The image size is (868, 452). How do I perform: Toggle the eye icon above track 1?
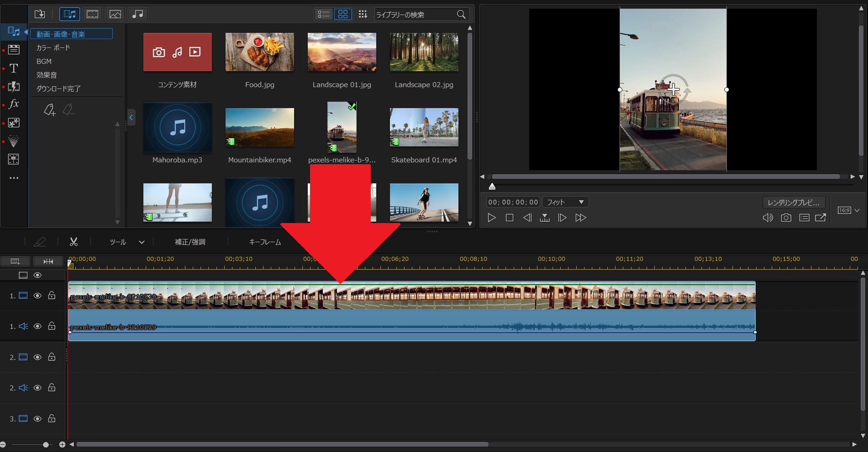point(37,275)
